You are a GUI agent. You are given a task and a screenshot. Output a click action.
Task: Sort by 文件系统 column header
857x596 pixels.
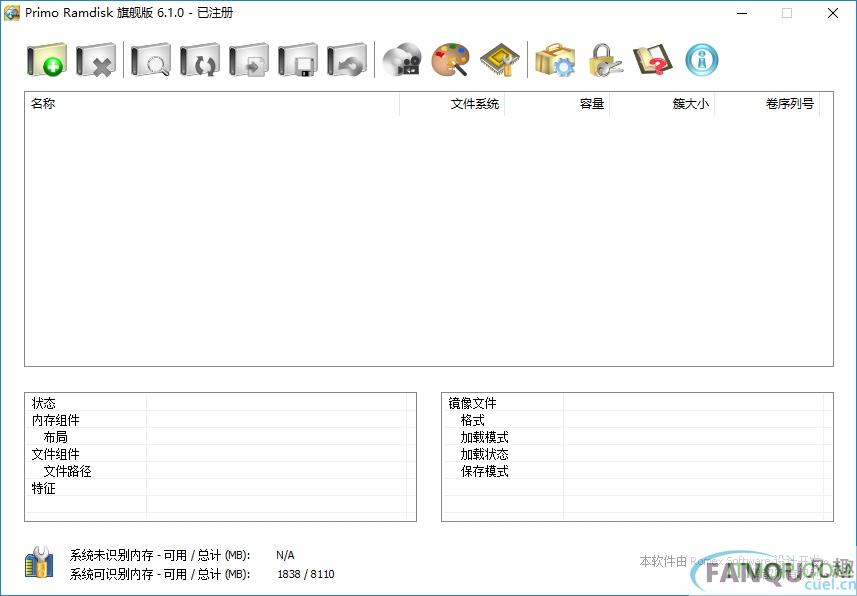(452, 103)
